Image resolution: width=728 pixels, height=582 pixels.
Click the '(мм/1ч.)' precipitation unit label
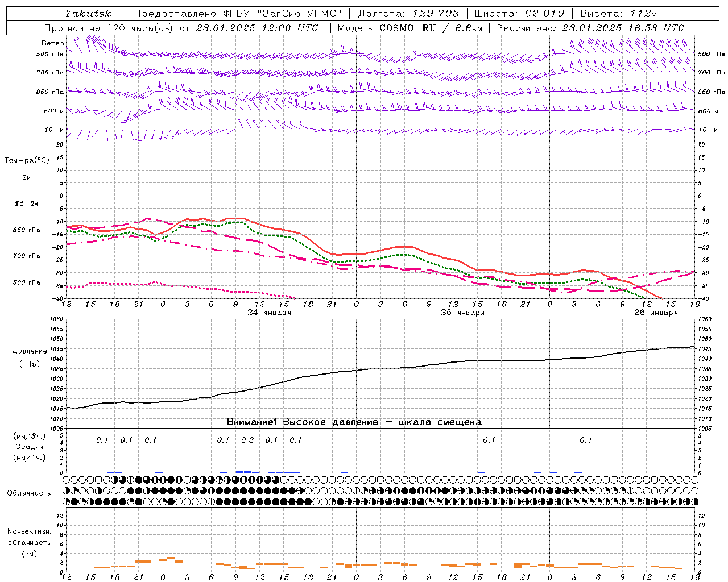pos(30,458)
